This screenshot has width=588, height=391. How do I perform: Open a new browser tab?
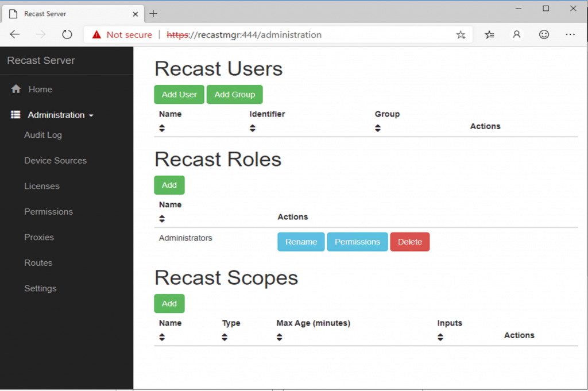click(153, 14)
